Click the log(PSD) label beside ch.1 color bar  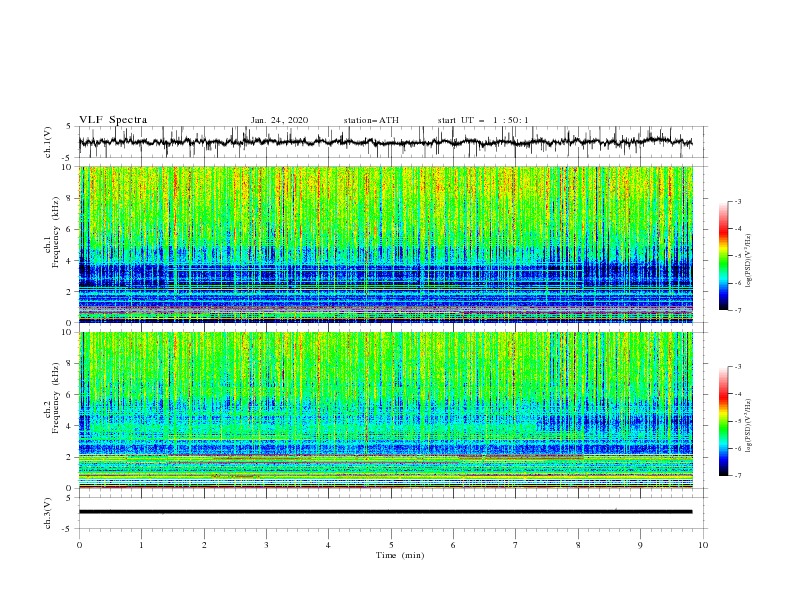749,261
